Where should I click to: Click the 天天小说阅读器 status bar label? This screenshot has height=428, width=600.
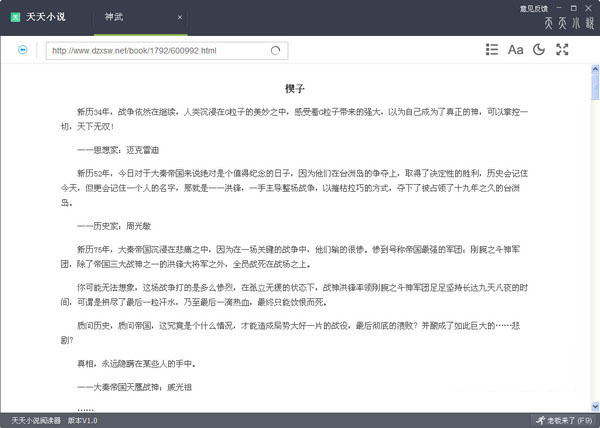37,420
